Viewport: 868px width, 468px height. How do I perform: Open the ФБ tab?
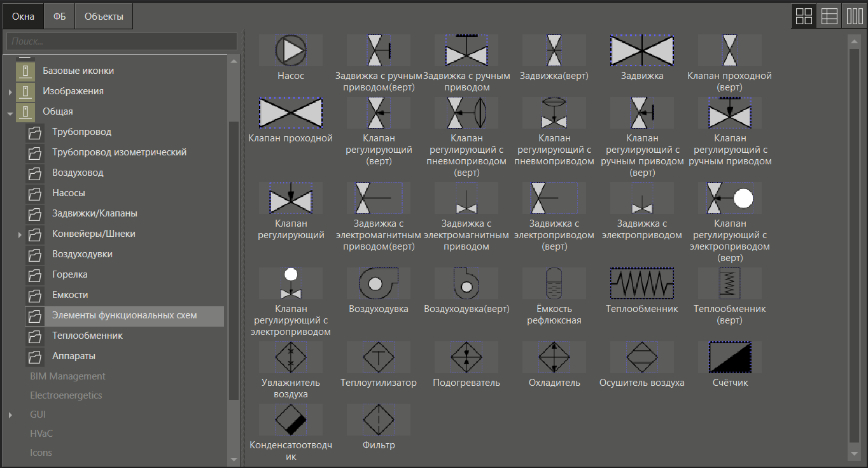pyautogui.click(x=59, y=15)
